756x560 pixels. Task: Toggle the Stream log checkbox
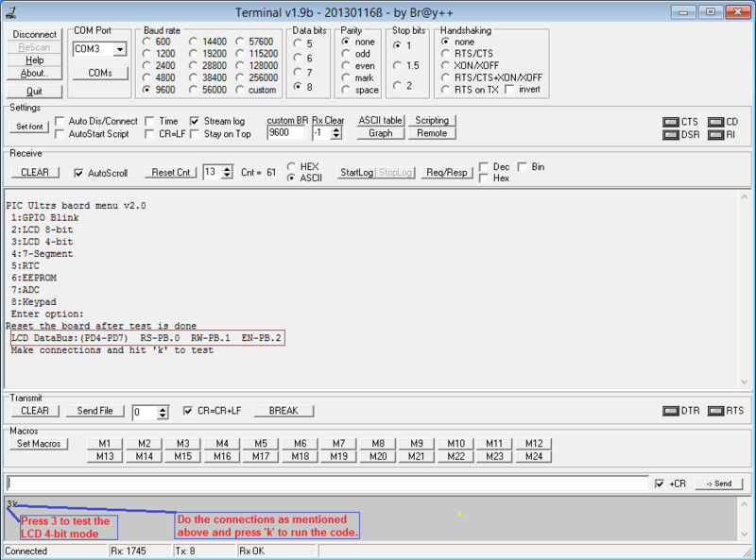(x=195, y=121)
